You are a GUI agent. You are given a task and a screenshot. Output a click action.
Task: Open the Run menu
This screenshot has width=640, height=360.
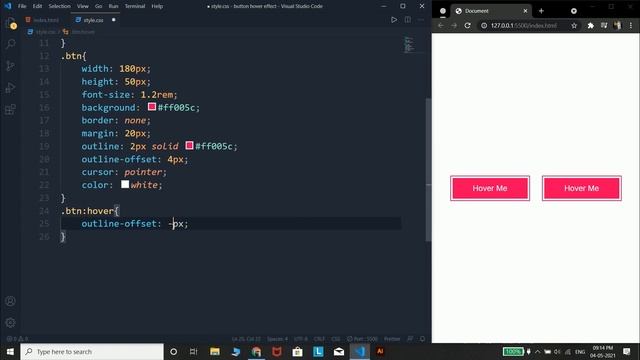click(113, 6)
